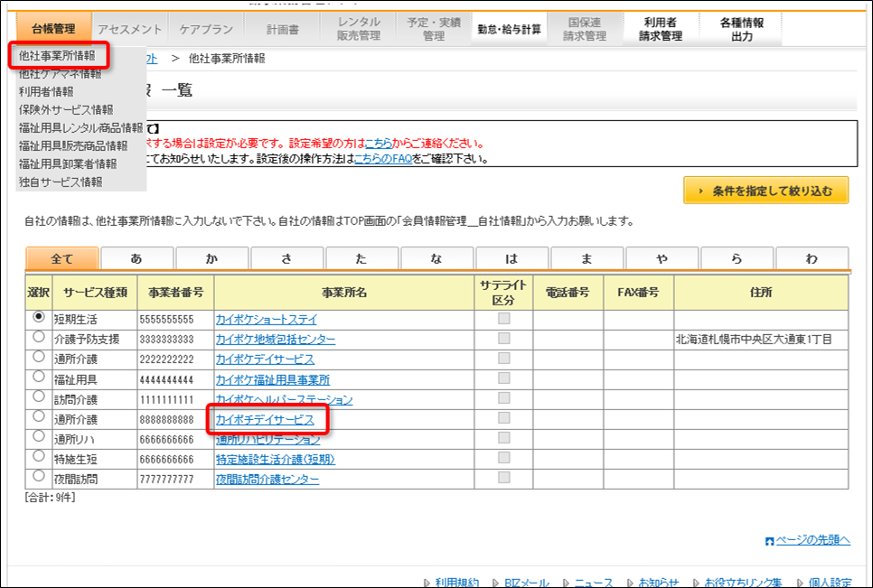Image resolution: width=873 pixels, height=588 pixels.
Task: Filter the list by わ tab
Action: [812, 258]
